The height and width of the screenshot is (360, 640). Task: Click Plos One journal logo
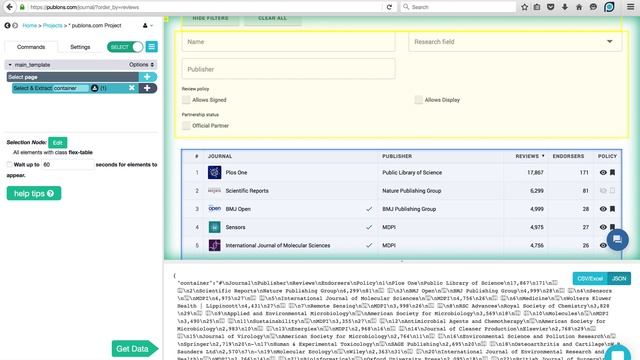tap(214, 172)
